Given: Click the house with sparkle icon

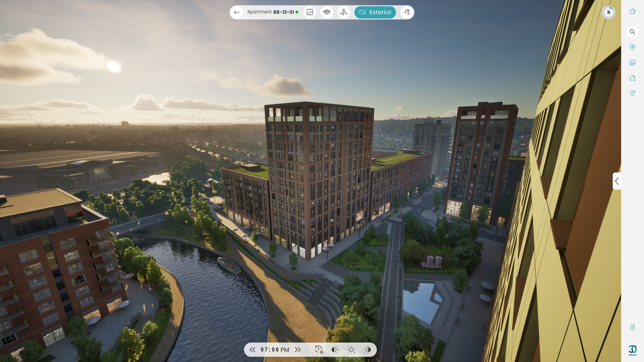Looking at the screenshot, I should pos(632,78).
